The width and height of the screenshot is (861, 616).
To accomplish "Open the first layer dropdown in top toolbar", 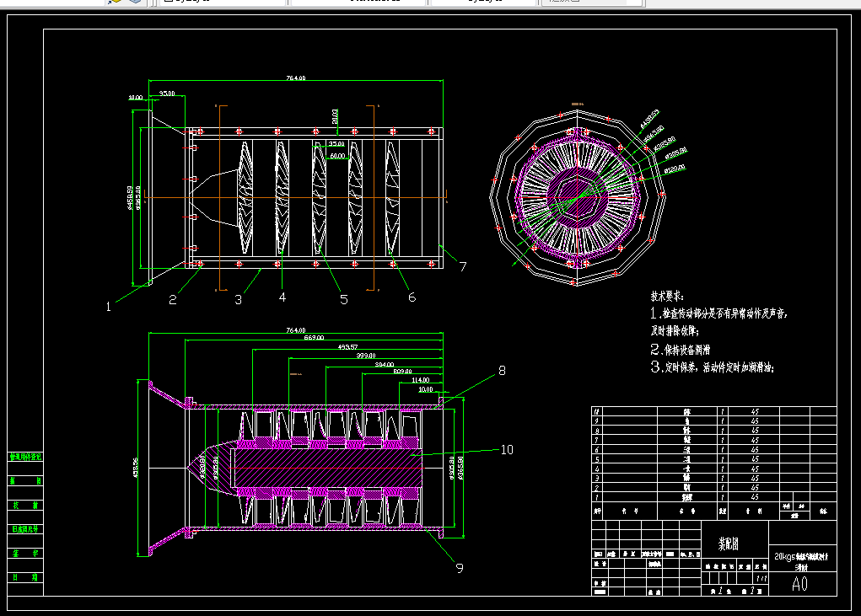I will [223, 3].
